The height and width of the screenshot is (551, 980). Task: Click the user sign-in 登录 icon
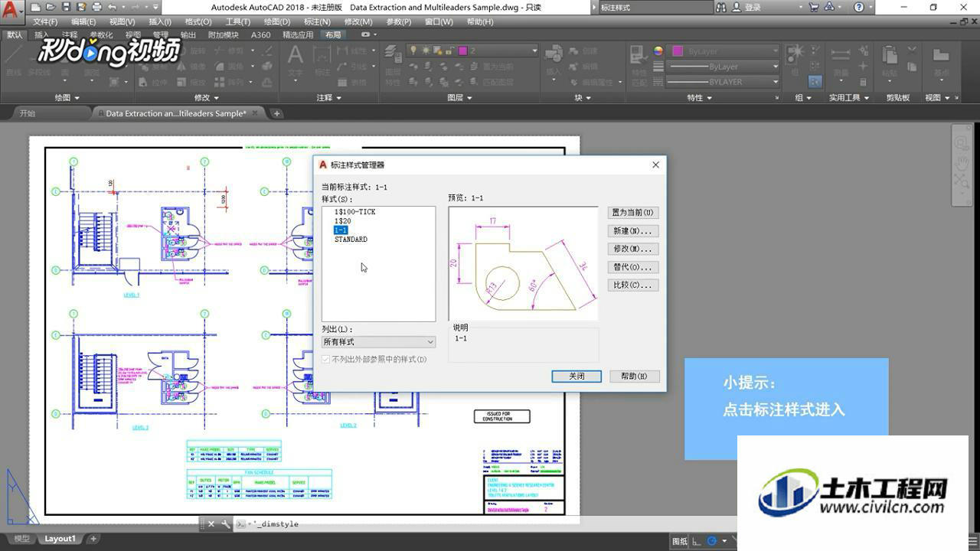(x=737, y=7)
